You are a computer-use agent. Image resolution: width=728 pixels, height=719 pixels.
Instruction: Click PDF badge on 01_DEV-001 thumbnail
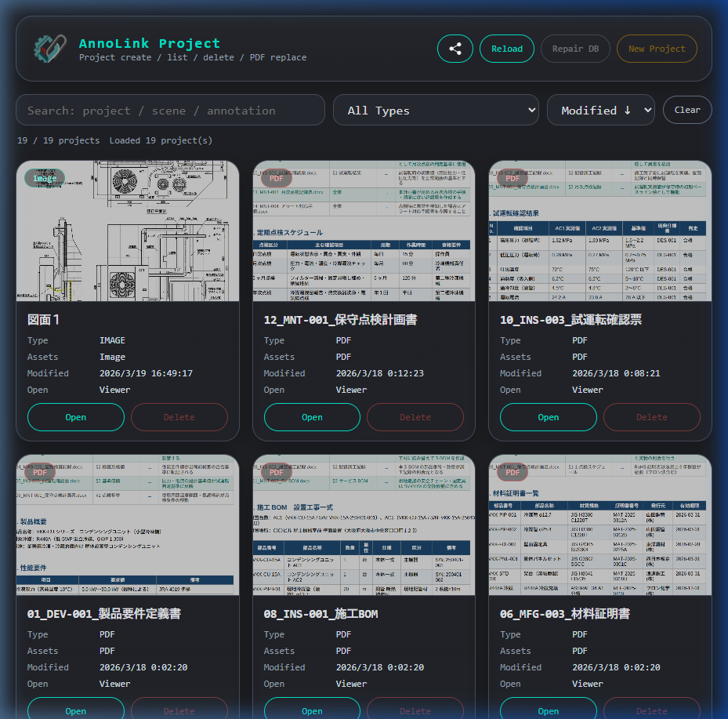[40, 473]
